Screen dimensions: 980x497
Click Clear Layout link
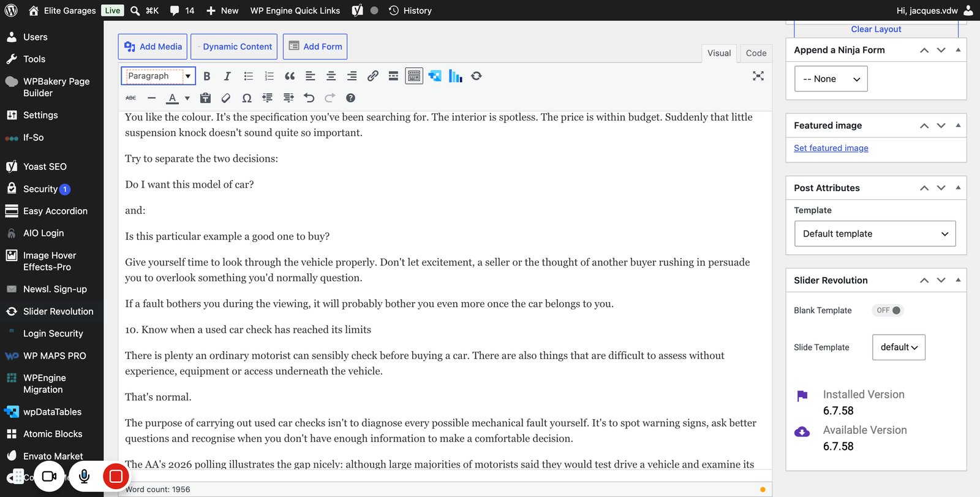point(876,29)
